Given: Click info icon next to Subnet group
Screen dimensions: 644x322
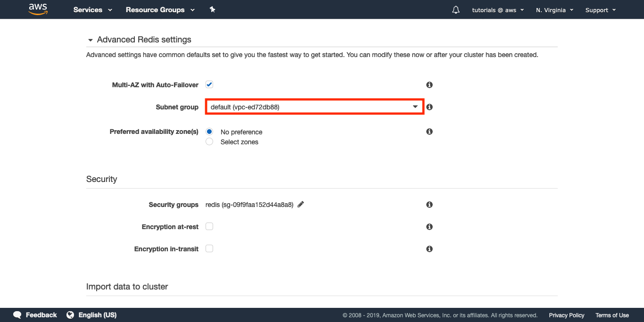Looking at the screenshot, I should 429,107.
